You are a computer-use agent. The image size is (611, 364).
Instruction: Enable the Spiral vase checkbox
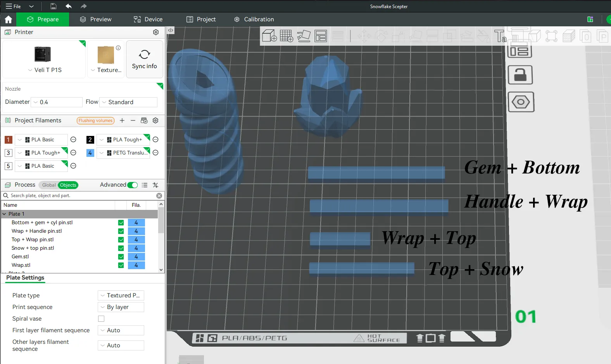(x=101, y=319)
